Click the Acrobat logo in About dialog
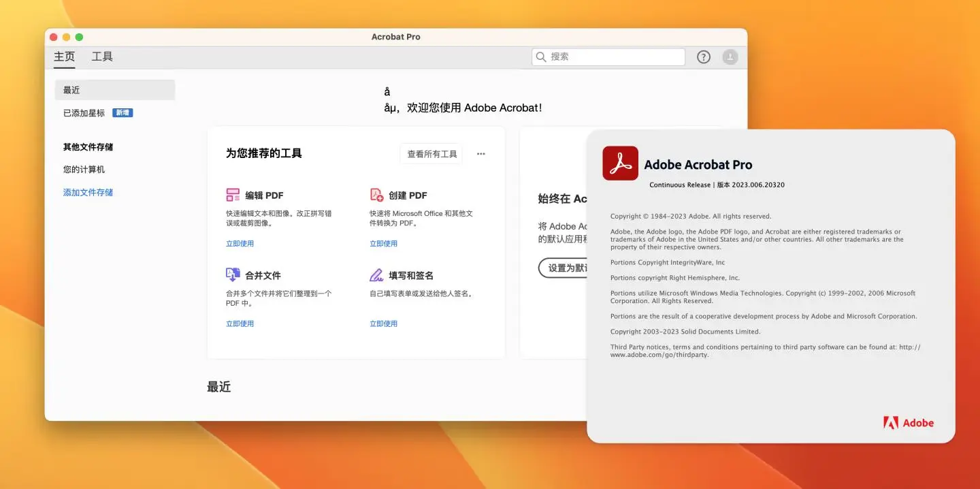Screen dimensions: 980x489 point(620,163)
